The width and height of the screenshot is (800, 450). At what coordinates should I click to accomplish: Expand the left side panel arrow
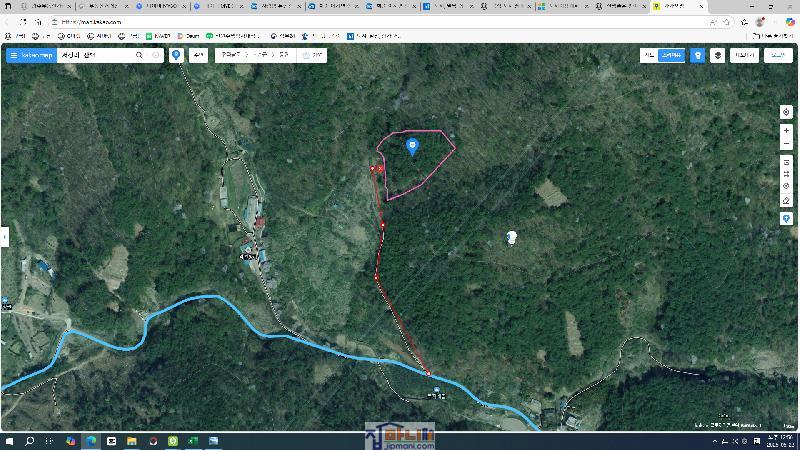[4, 237]
